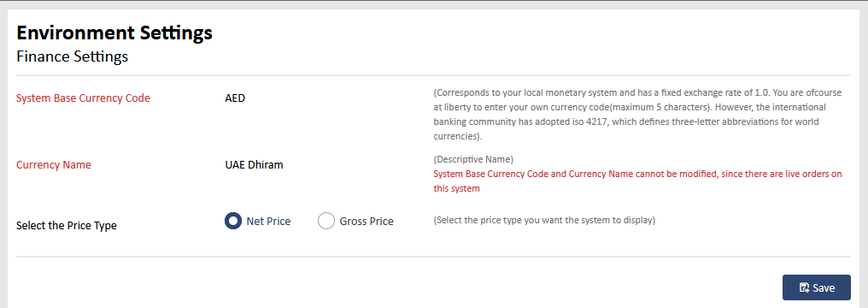868x308 pixels.
Task: Select the Net Price radio button
Action: point(233,221)
